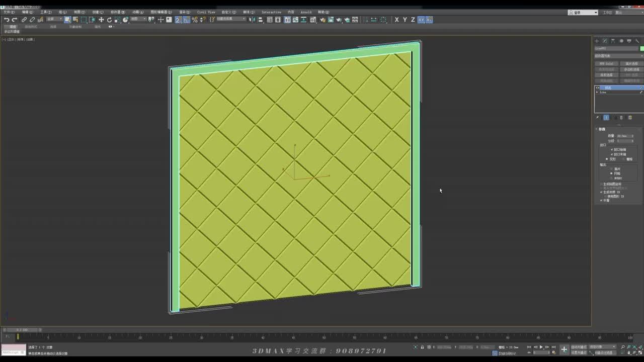The width and height of the screenshot is (644, 362).
Task: Expand the Line entry in modifier stack
Action: 597,92
